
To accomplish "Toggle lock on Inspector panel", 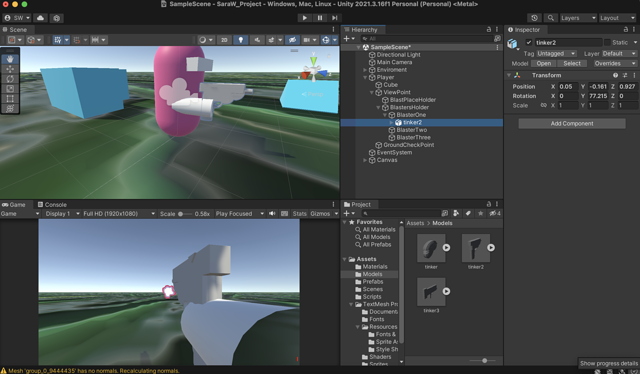I will [x=626, y=29].
